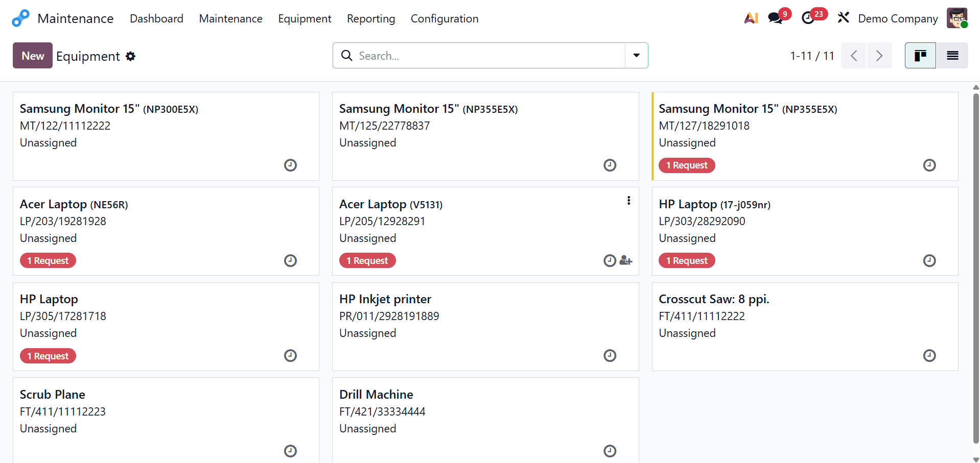Click the tools wrench icon in header
This screenshot has width=980, height=463.
point(843,18)
